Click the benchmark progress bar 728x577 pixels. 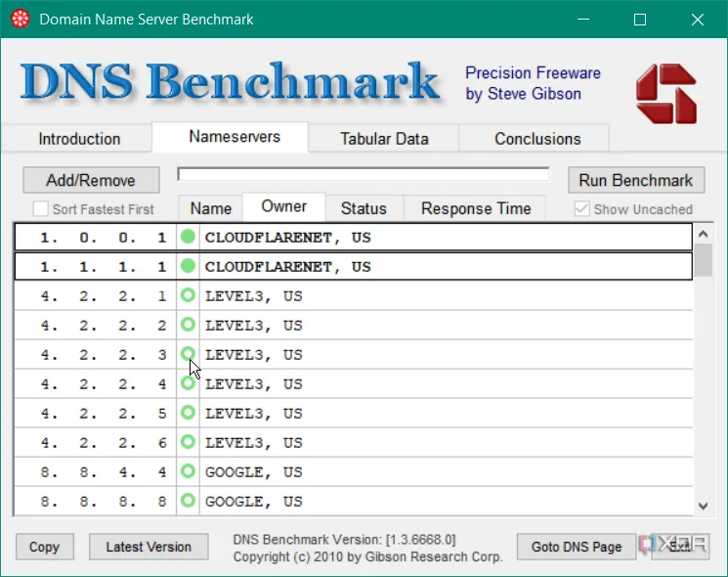[364, 174]
